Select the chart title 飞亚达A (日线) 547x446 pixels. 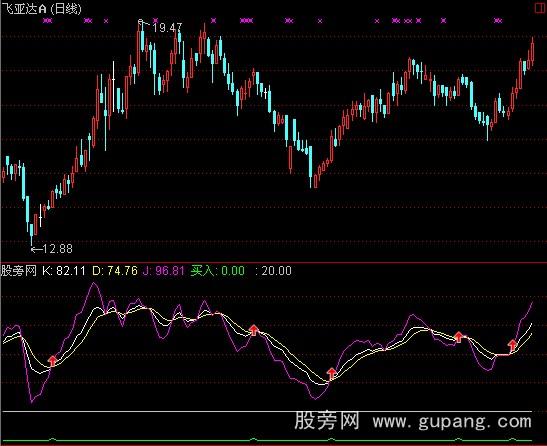pos(42,8)
